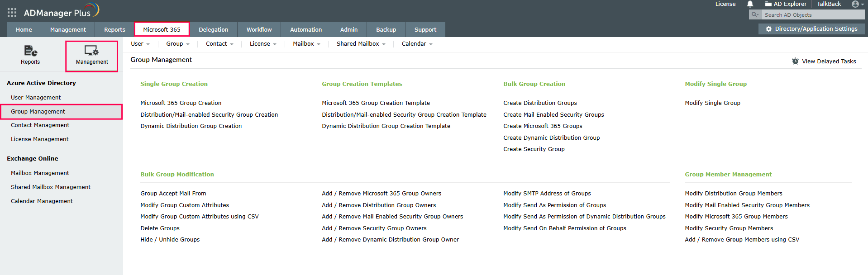The image size is (868, 275).
Task: Open Mailbox Management in sidebar
Action: 40,173
